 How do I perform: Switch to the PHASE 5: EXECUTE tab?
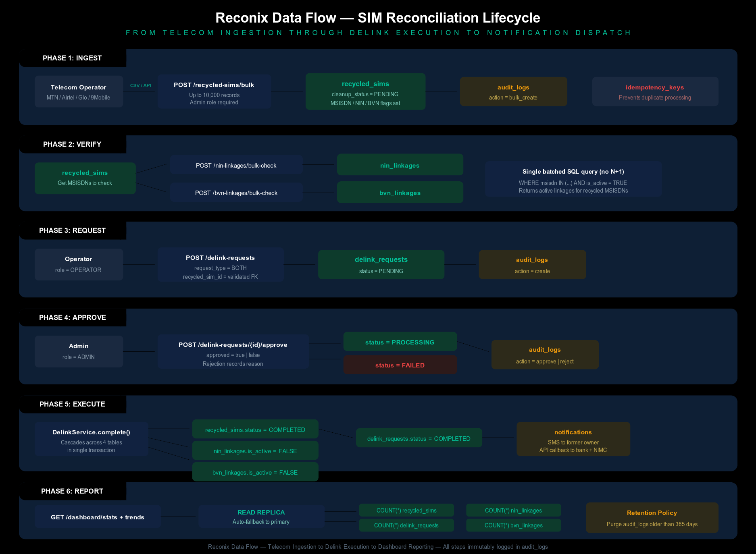coord(72,404)
